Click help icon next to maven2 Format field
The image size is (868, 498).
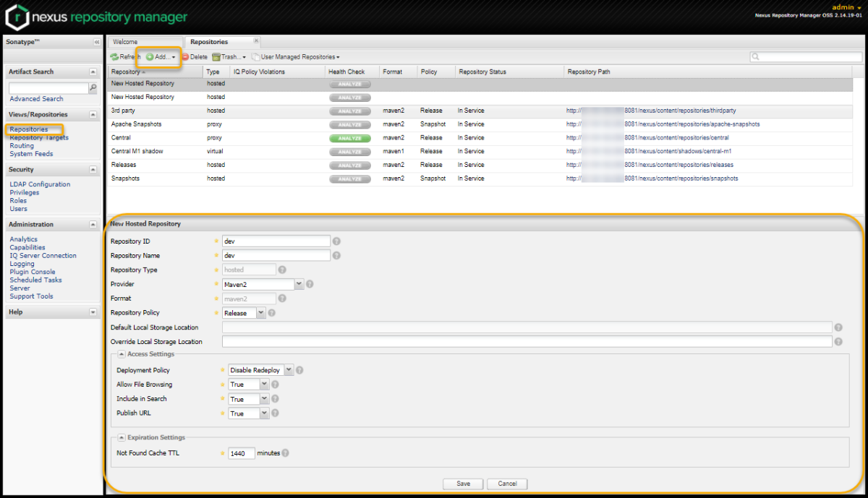[282, 299]
